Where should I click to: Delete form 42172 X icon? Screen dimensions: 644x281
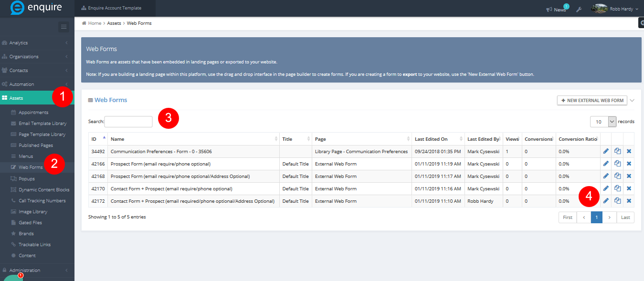(x=629, y=201)
